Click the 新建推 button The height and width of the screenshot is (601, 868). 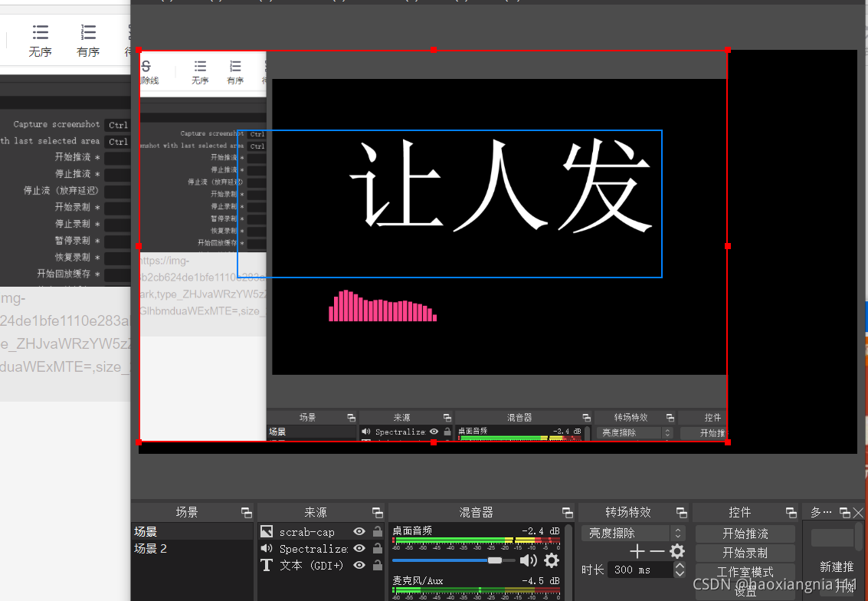(x=837, y=567)
